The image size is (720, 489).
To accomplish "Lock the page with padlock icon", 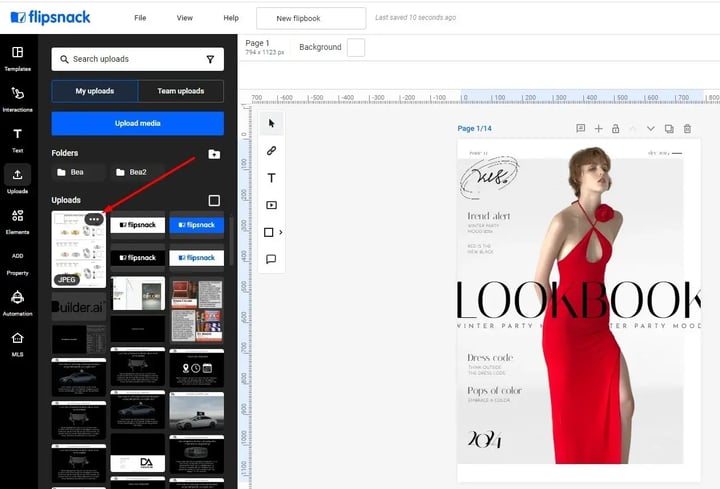I will pos(615,129).
